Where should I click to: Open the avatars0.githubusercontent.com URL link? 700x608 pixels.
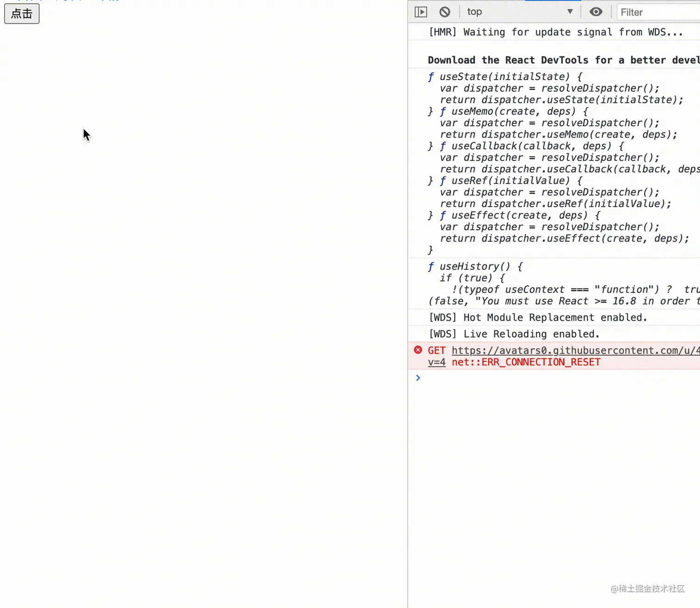[x=575, y=351]
